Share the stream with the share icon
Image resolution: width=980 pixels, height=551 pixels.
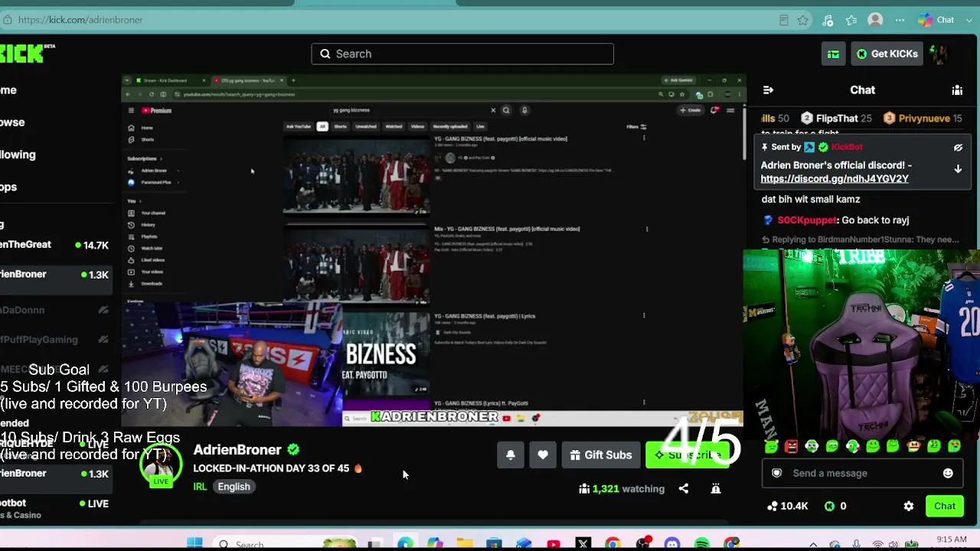pyautogui.click(x=684, y=489)
